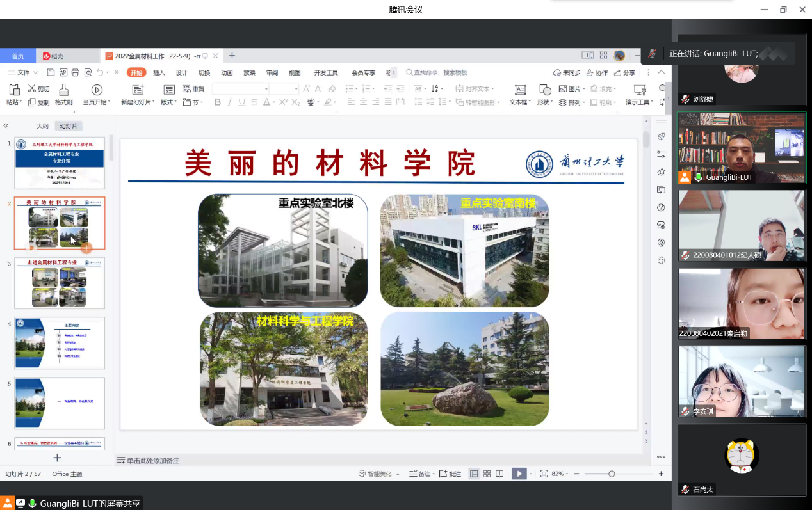Viewport: 812px width, 510px height.
Task: Add a new document tab with plus
Action: tap(232, 56)
